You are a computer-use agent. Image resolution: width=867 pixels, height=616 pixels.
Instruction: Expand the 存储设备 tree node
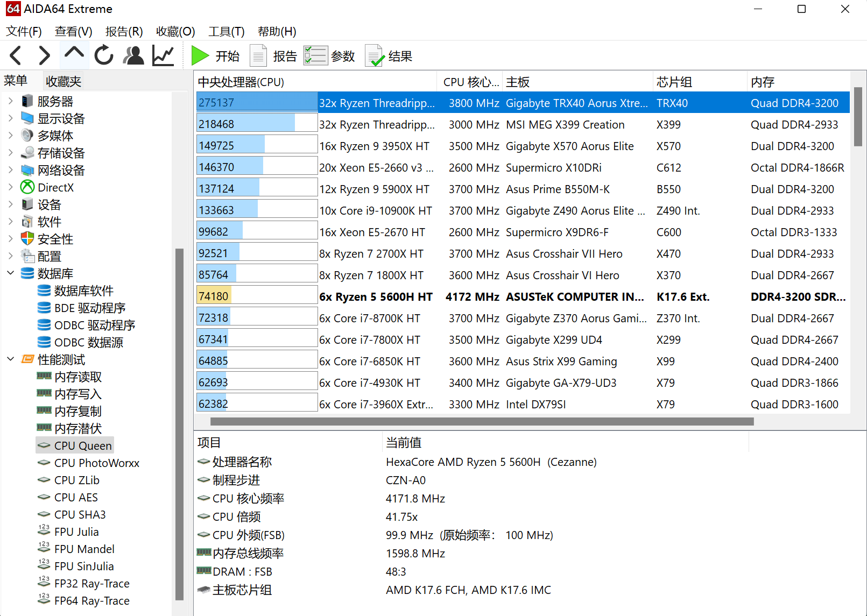point(11,152)
